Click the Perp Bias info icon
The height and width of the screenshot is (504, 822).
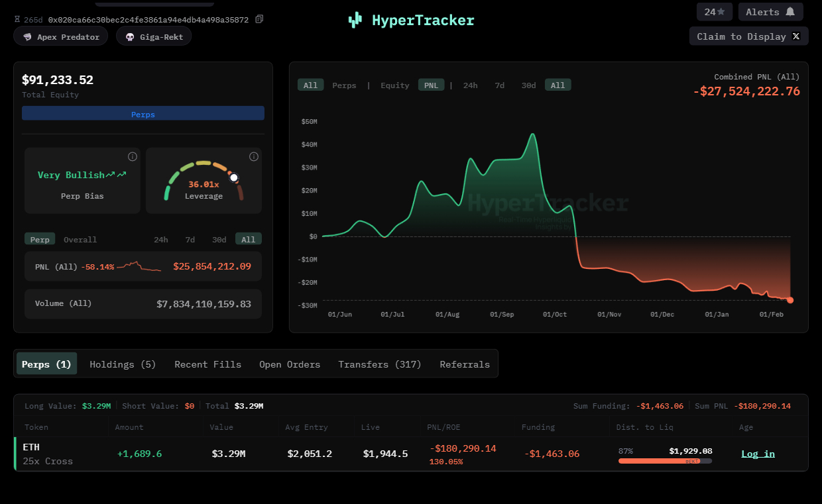(133, 157)
